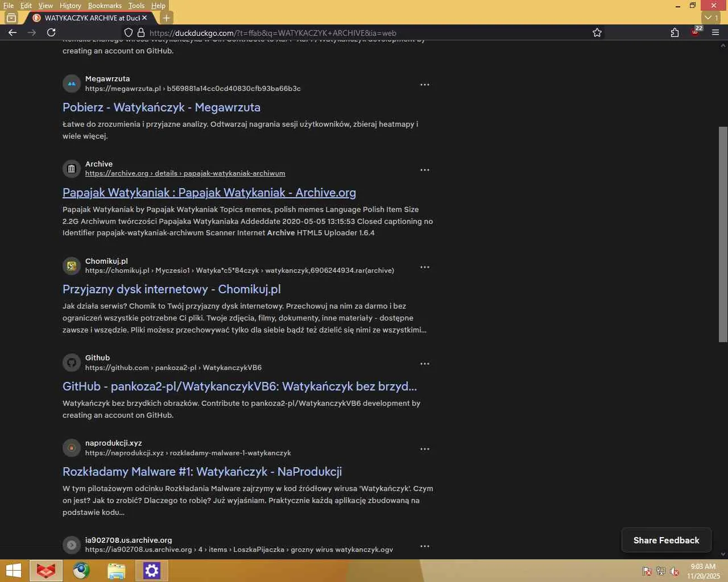Click the page's vertical scrollbar thumb
The height and width of the screenshot is (582, 728).
click(x=723, y=234)
